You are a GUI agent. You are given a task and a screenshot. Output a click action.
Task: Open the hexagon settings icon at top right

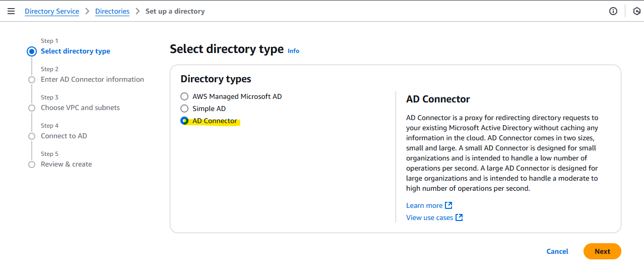636,11
